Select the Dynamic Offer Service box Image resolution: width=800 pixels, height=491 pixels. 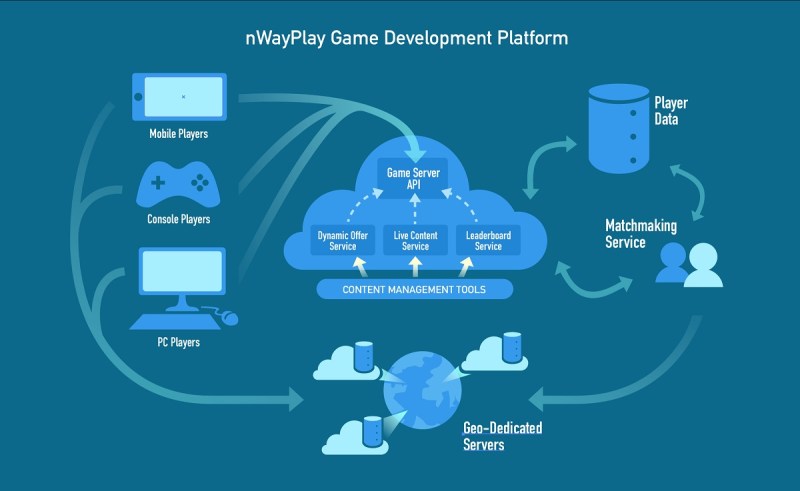(x=342, y=240)
